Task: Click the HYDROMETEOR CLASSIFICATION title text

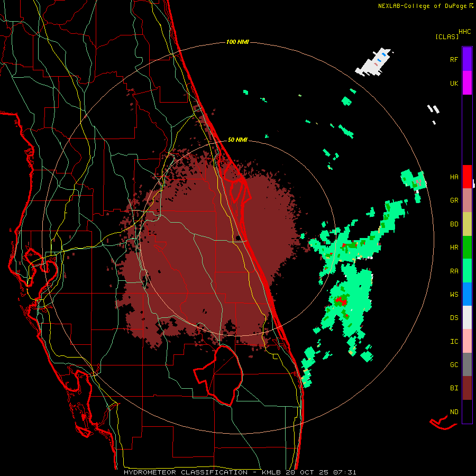Action: (x=186, y=472)
